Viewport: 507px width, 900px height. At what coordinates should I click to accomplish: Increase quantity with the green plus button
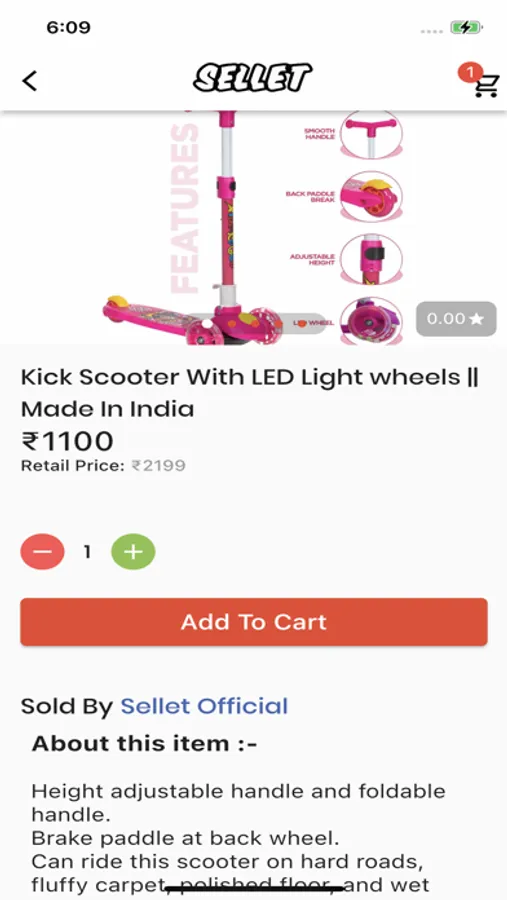click(133, 552)
